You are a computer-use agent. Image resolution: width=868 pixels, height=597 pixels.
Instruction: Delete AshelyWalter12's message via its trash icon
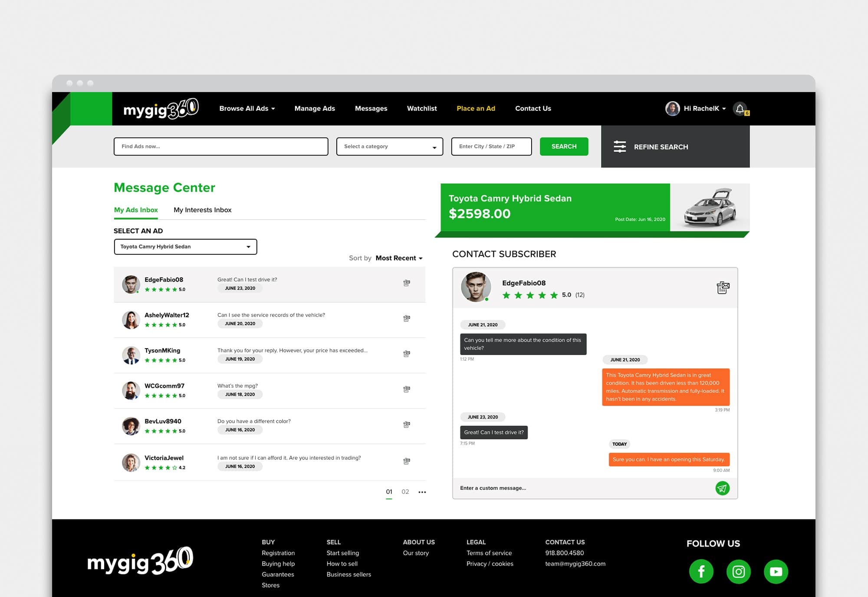(407, 318)
